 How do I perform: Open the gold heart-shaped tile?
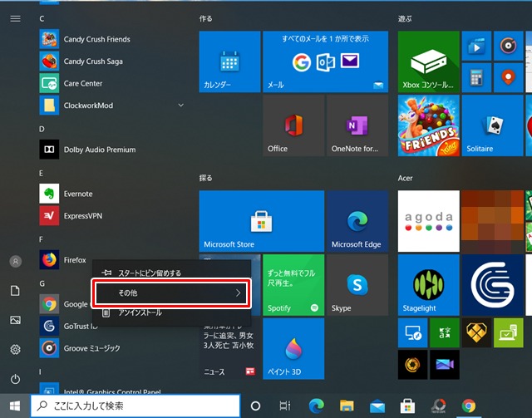point(476,333)
